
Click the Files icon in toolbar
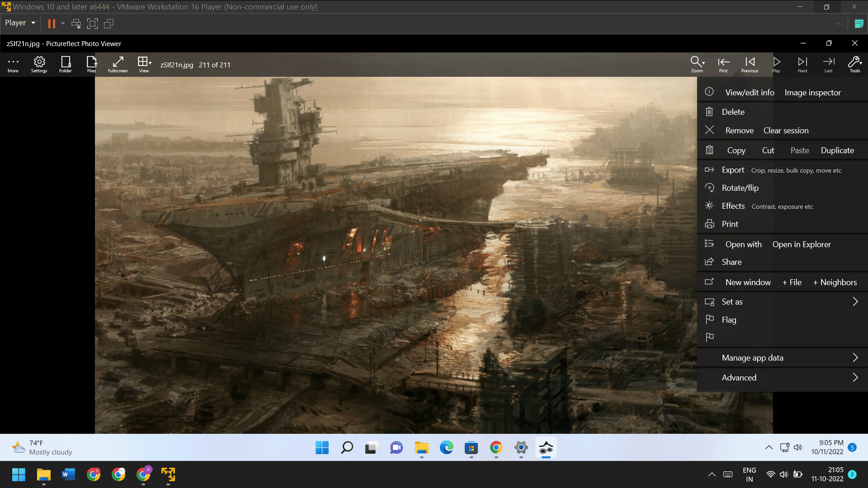point(92,64)
